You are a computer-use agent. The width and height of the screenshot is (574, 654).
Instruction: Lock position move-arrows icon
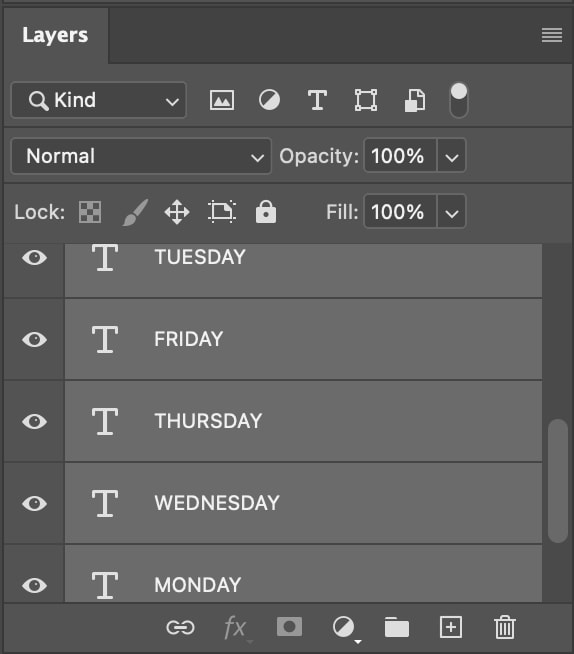(177, 212)
